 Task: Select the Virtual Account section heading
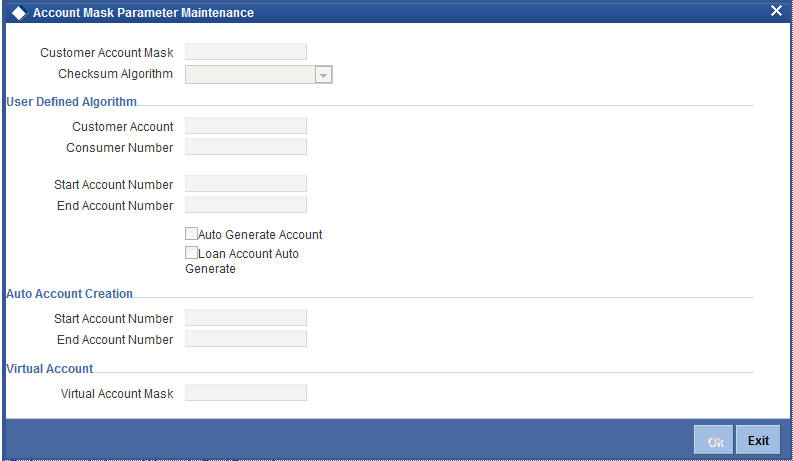coord(50,368)
